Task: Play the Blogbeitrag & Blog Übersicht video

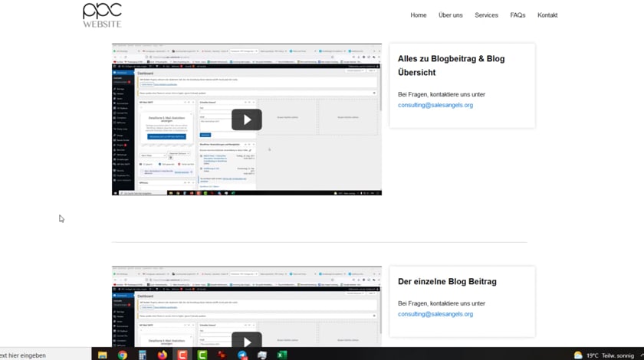Action: pos(246,119)
